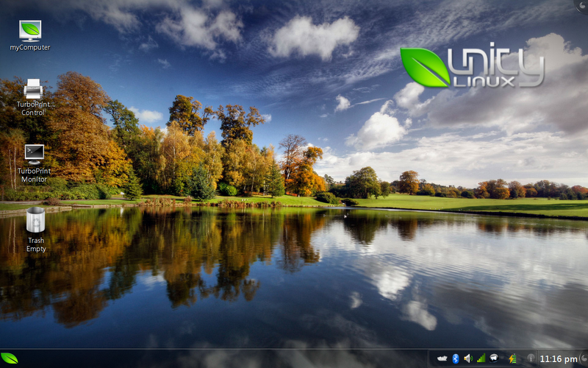Click the bottom-right panel settings cashew
Image resolution: width=588 pixels, height=368 pixels.
point(583,359)
